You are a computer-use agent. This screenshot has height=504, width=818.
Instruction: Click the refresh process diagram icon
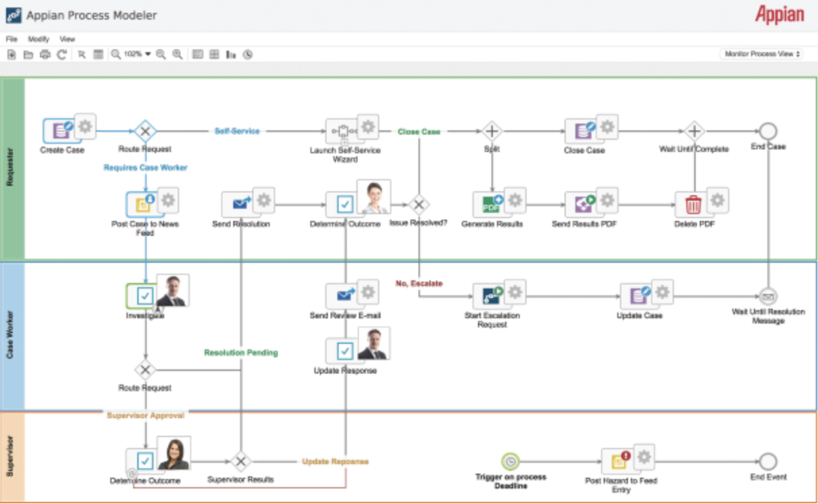click(x=62, y=55)
